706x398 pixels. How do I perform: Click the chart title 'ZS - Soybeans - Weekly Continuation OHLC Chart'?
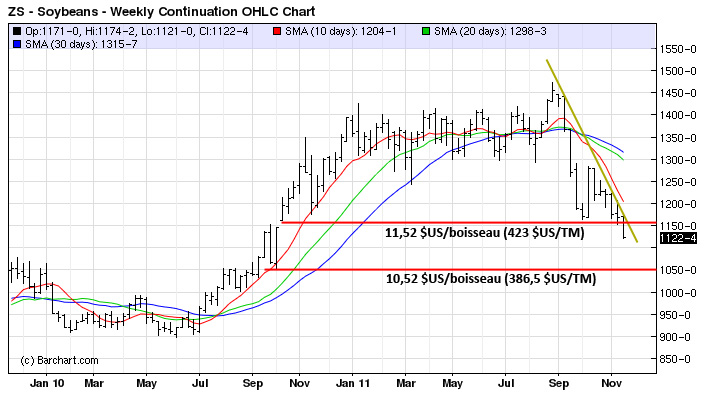[x=162, y=11]
